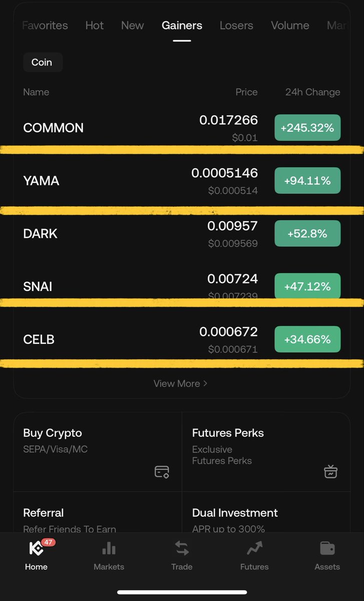This screenshot has height=601, width=364.
Task: Tap the YAMA +94.11% change button
Action: click(x=307, y=181)
